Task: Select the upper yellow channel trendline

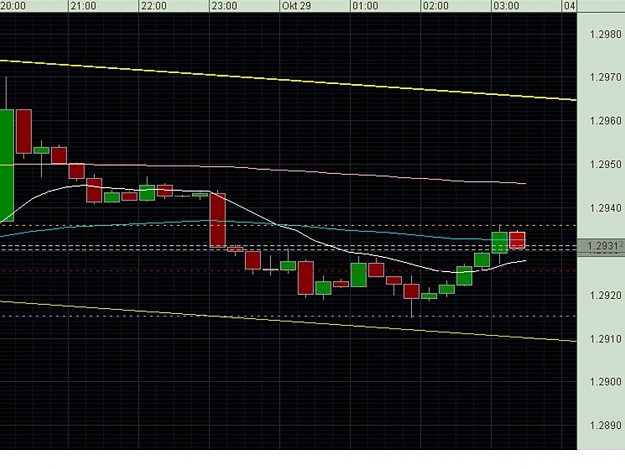Action: (288, 80)
